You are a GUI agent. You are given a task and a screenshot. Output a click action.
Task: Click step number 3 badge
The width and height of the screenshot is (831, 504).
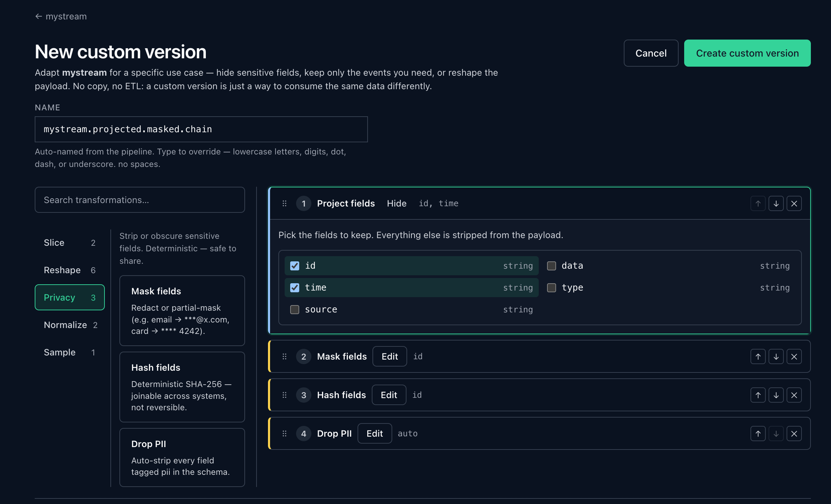click(304, 395)
